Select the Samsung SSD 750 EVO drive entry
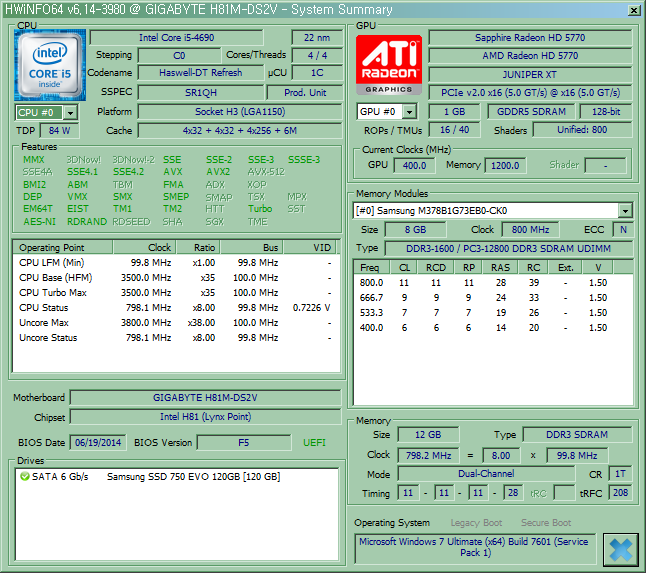The image size is (646, 573). tap(176, 477)
